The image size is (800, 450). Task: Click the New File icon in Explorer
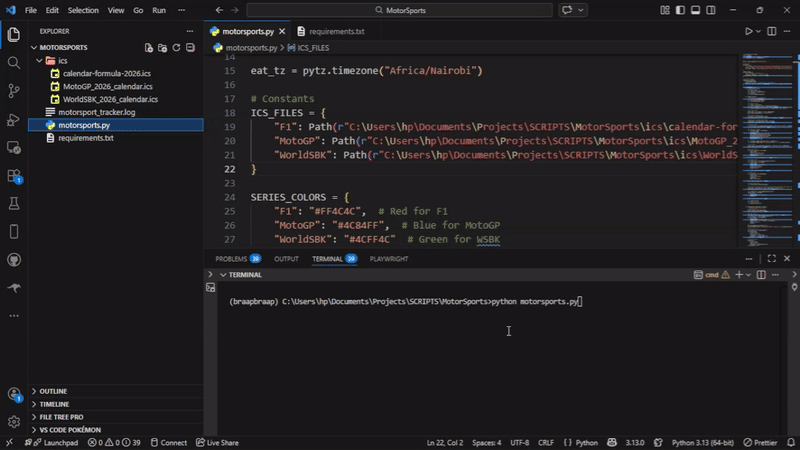[148, 47]
